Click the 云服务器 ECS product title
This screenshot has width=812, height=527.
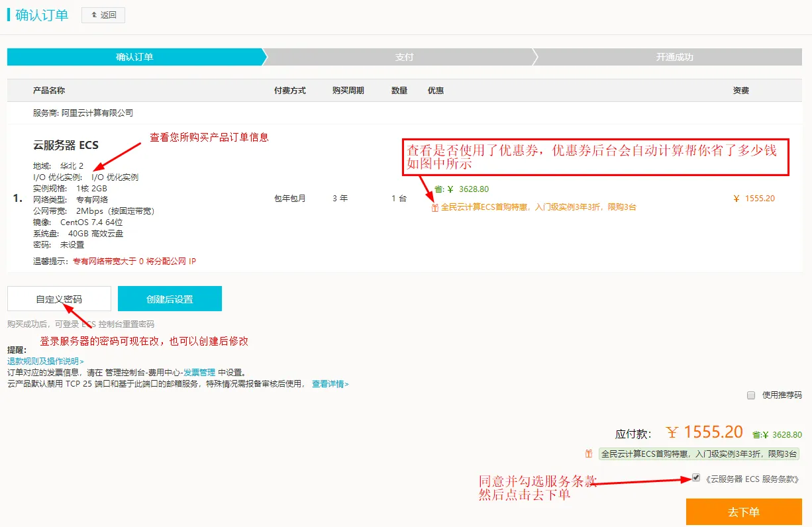66,145
